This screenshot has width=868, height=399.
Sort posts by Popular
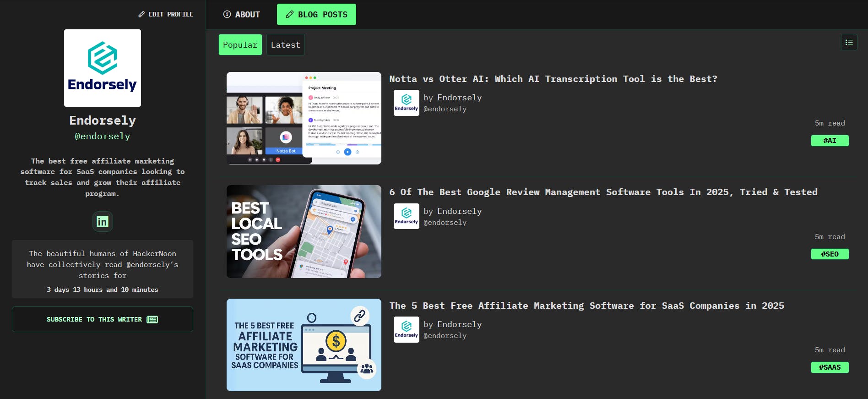[x=240, y=45]
